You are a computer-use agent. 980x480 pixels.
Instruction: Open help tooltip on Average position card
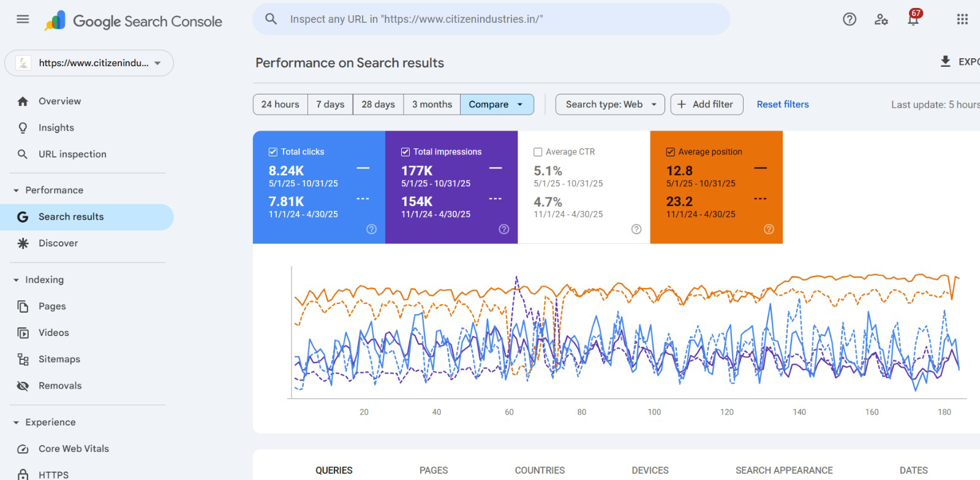point(769,229)
